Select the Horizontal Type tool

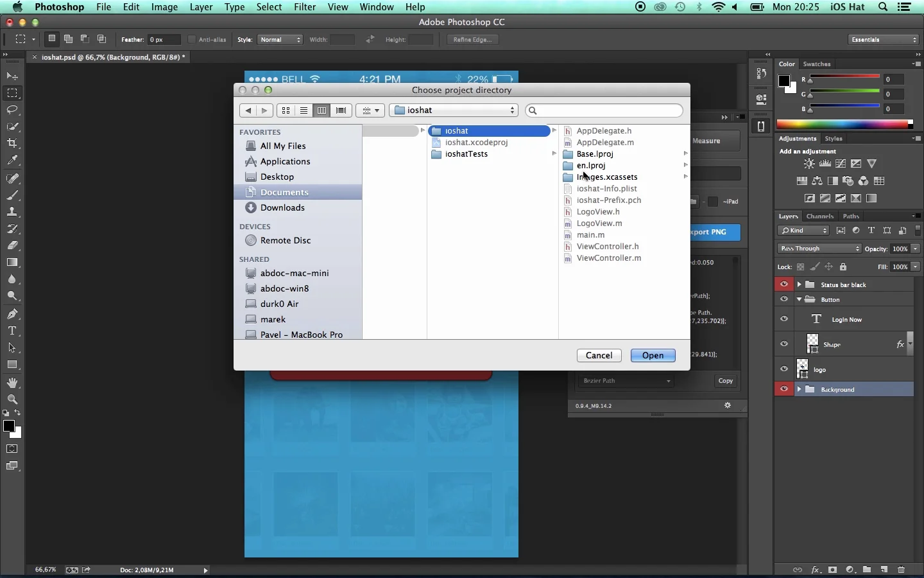[12, 331]
